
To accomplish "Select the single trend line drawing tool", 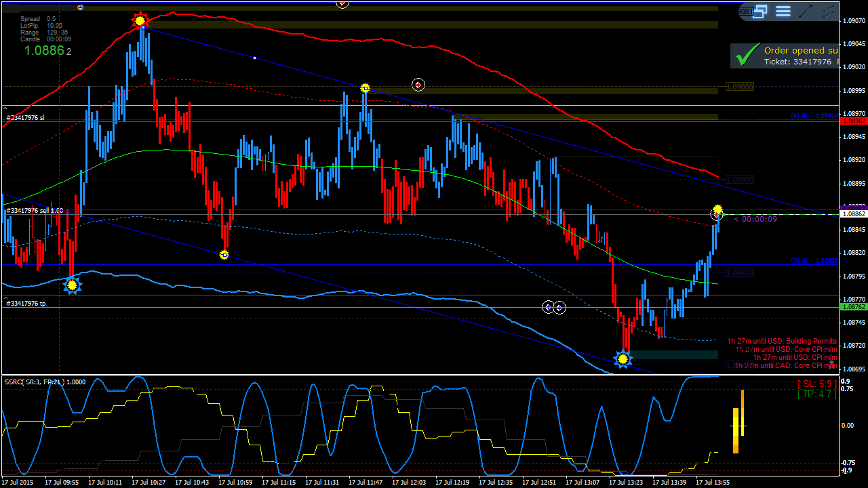I will pos(806,11).
